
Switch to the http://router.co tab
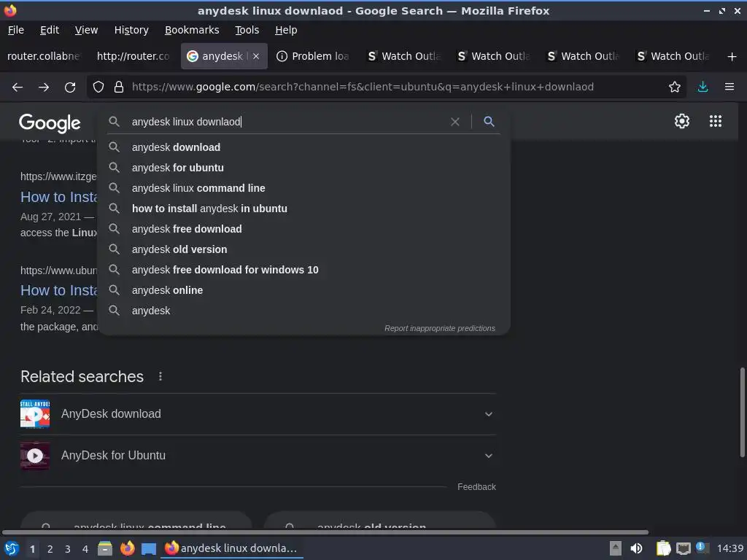[133, 56]
